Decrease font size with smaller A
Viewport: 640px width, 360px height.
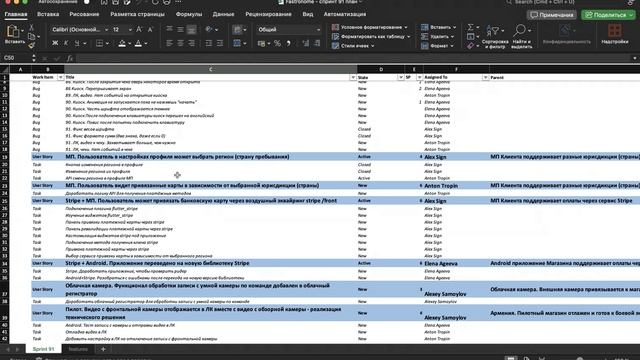150,29
